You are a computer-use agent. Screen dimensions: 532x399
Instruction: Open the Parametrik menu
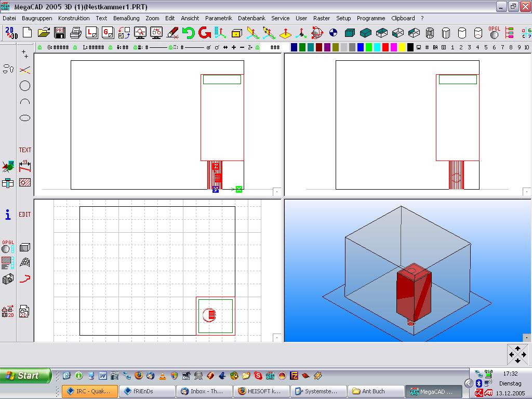(x=218, y=18)
